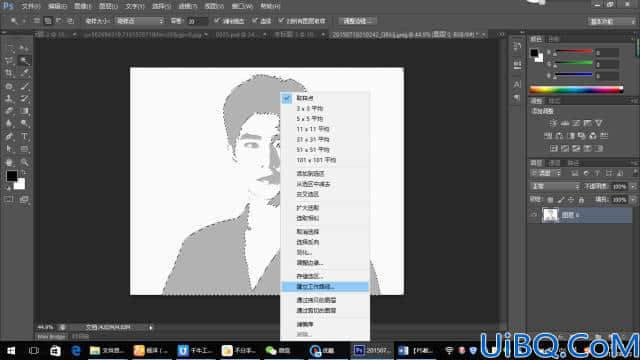
Task: Select the Pen tool
Action: (x=9, y=136)
